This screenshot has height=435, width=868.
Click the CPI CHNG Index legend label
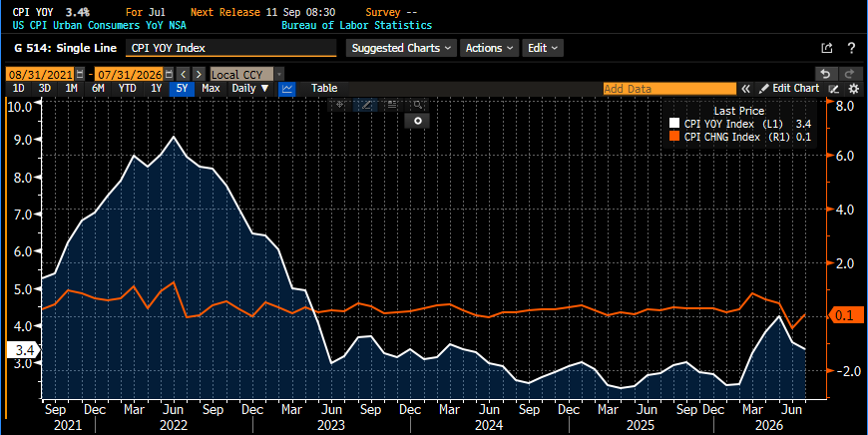click(x=722, y=137)
